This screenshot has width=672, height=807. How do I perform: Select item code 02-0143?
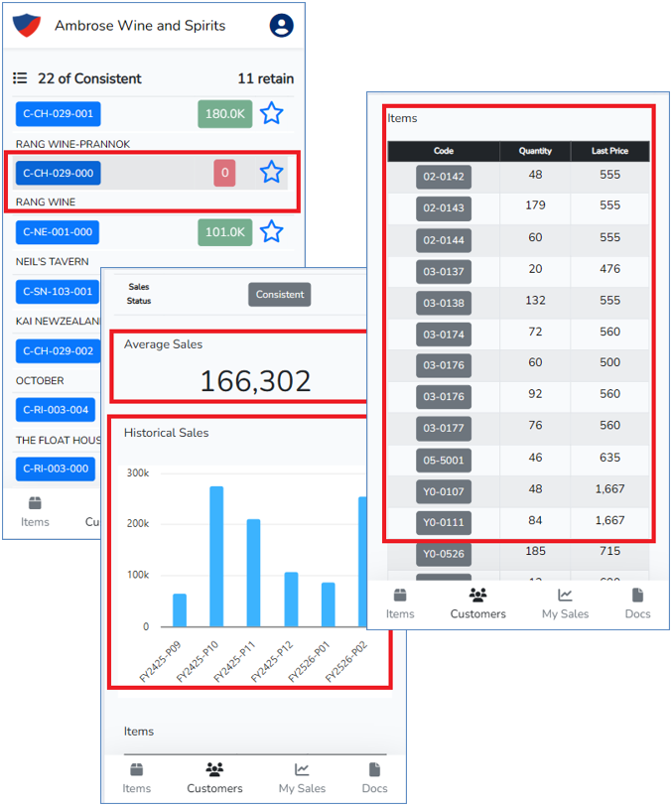[x=444, y=208]
